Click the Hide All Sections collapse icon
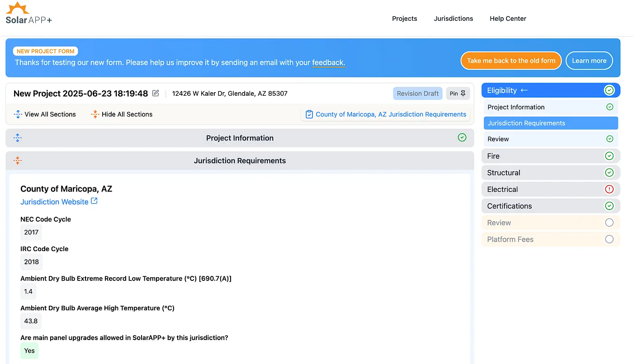 (x=95, y=114)
